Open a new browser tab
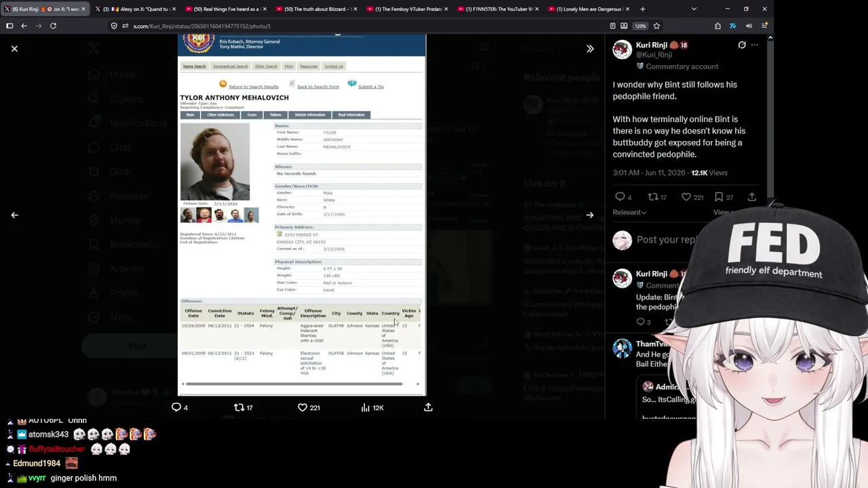 pyautogui.click(x=643, y=9)
